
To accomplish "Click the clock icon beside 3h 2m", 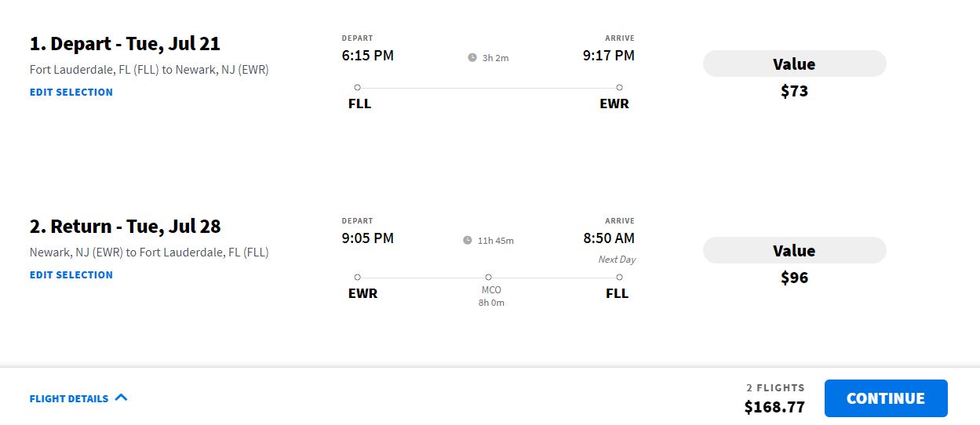I will pos(472,57).
